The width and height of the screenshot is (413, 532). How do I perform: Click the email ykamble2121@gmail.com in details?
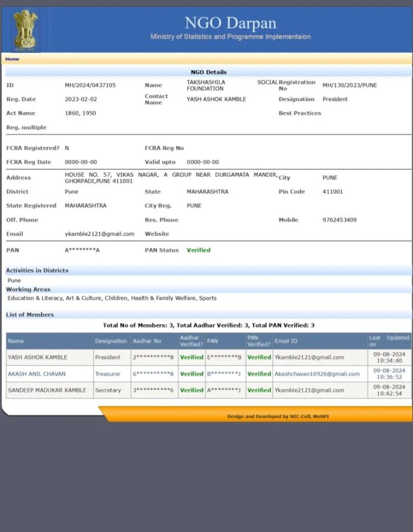(99, 234)
